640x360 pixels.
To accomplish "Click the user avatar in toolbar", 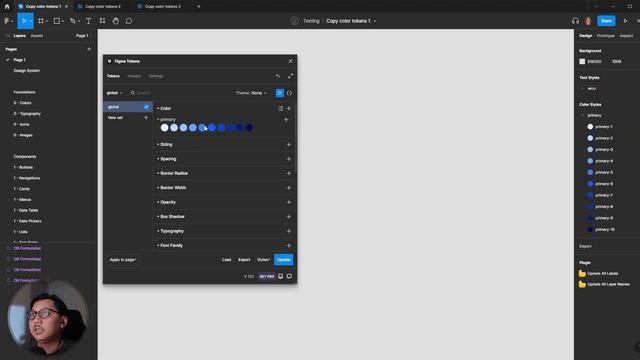I will pyautogui.click(x=588, y=21).
